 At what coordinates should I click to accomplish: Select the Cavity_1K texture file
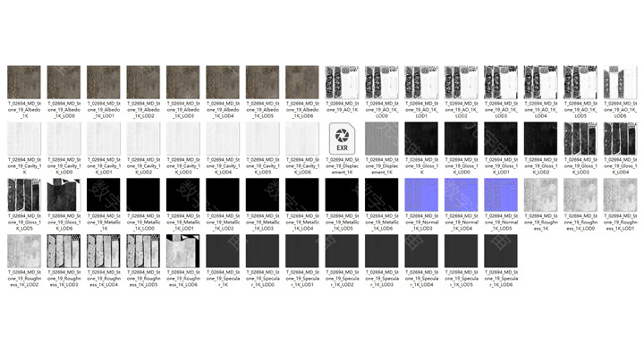(23, 139)
